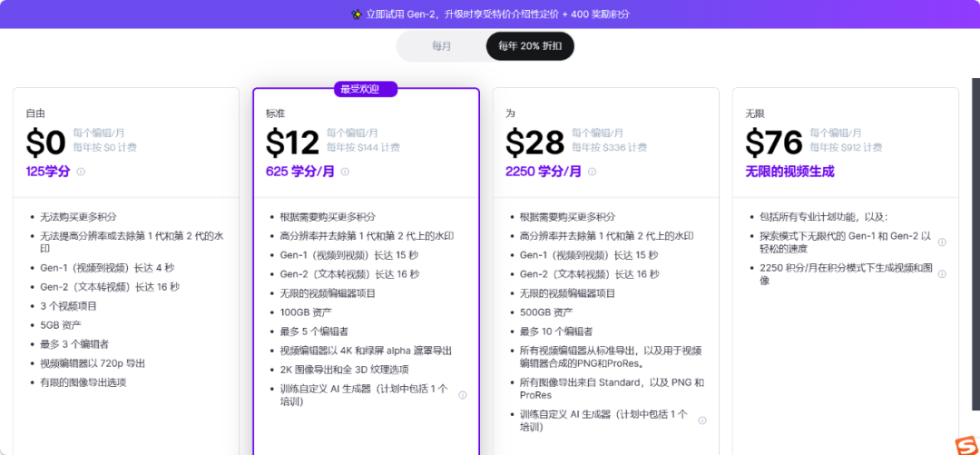Click 最多 3 个编辑者 item
980x455 pixels.
(73, 344)
